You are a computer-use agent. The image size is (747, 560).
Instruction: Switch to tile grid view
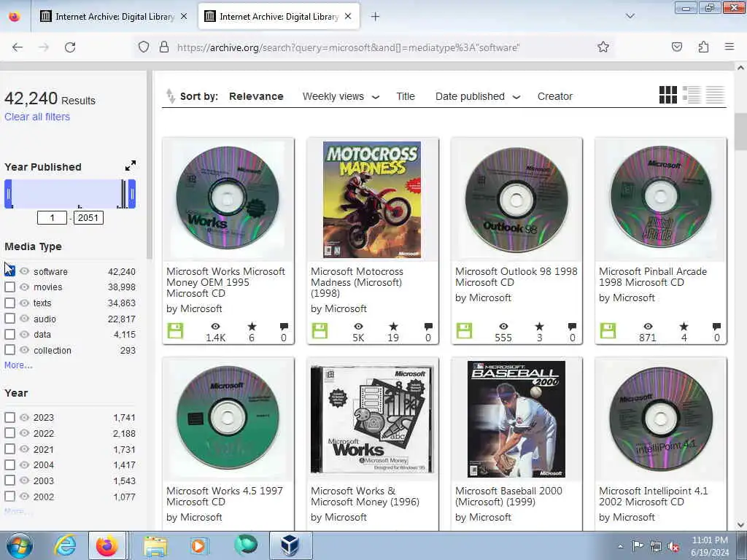point(668,95)
